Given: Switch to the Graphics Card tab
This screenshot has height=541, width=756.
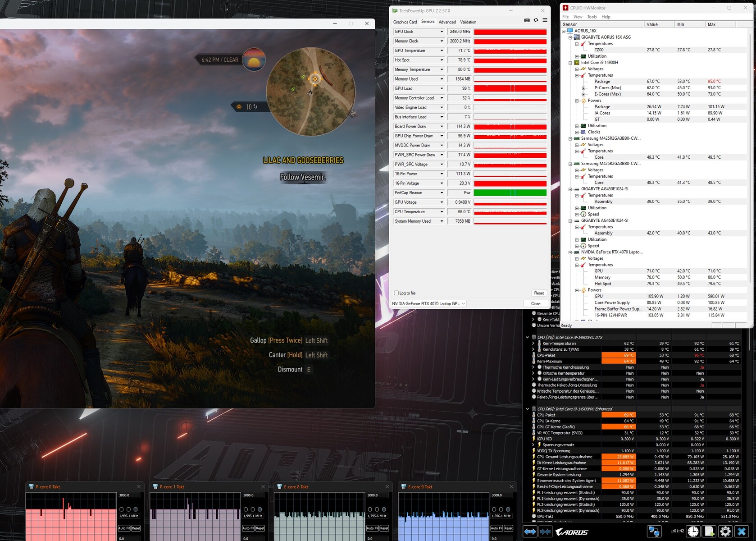Looking at the screenshot, I should point(405,22).
